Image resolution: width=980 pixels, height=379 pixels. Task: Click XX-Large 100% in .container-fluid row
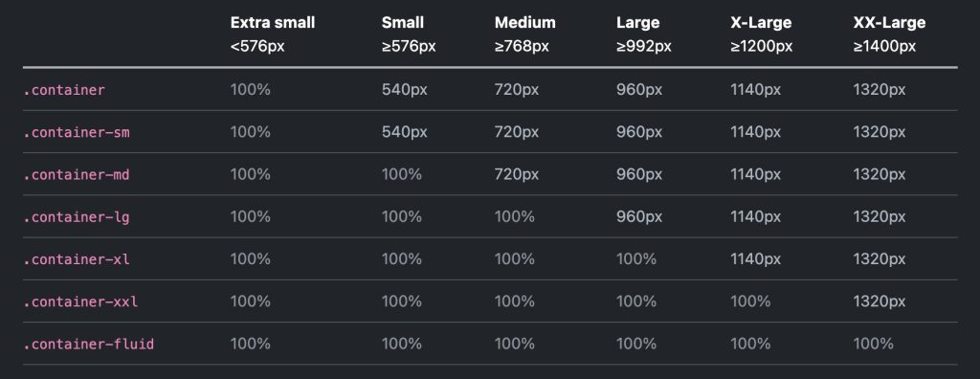pyautogui.click(x=873, y=344)
